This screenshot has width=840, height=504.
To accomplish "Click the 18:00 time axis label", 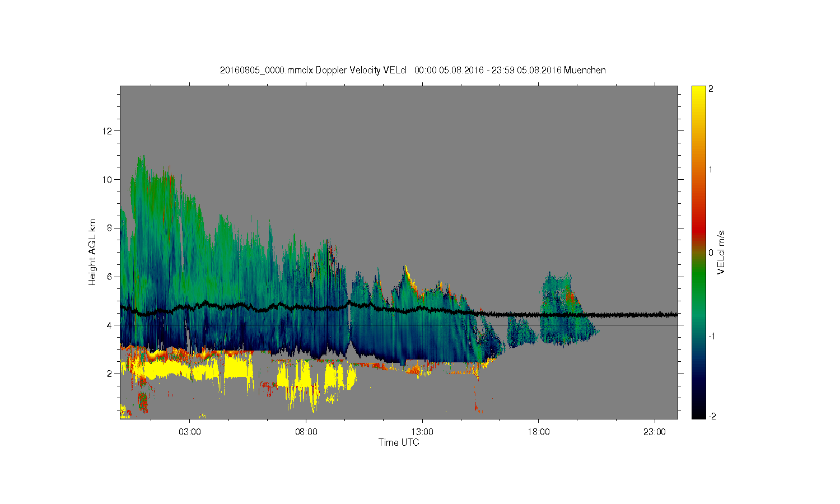I will [x=539, y=432].
